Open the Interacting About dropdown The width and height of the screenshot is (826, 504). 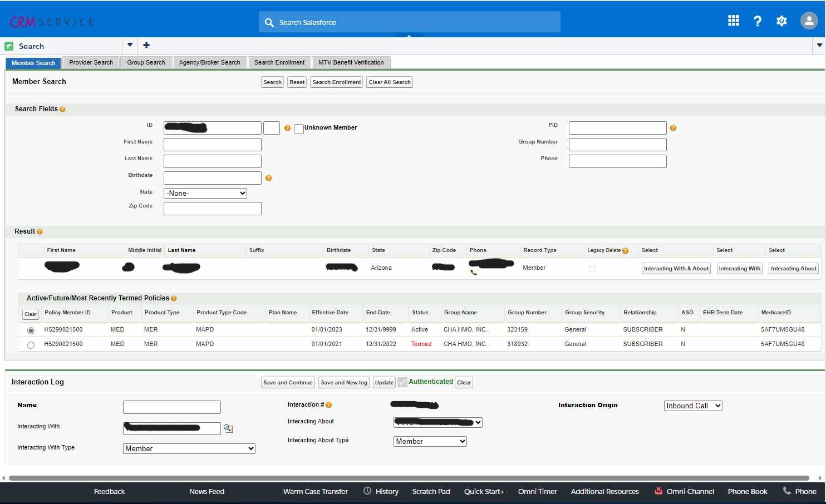coord(437,422)
